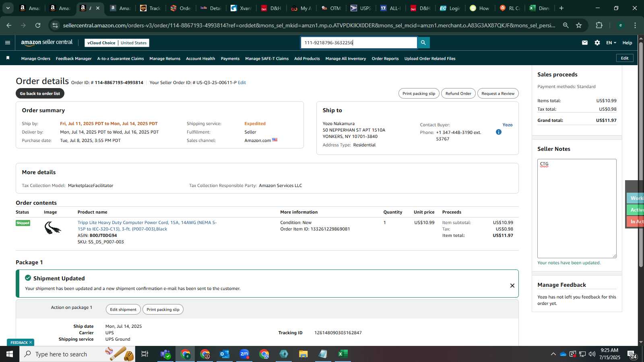Click Print packing slip under package 1
Viewport: 644px width, 362px height.
pos(163,309)
